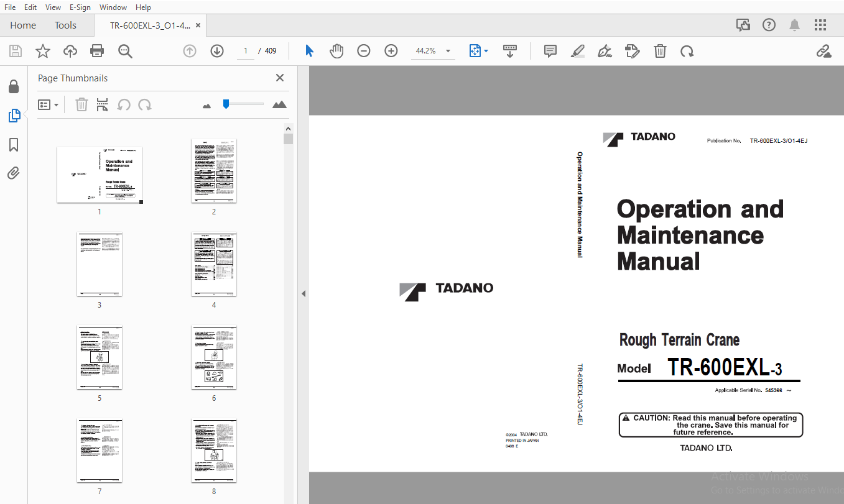Open the View menu

[53, 7]
